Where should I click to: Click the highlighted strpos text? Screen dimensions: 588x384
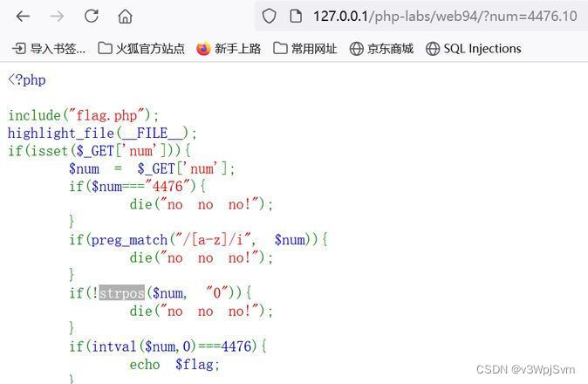pos(122,293)
